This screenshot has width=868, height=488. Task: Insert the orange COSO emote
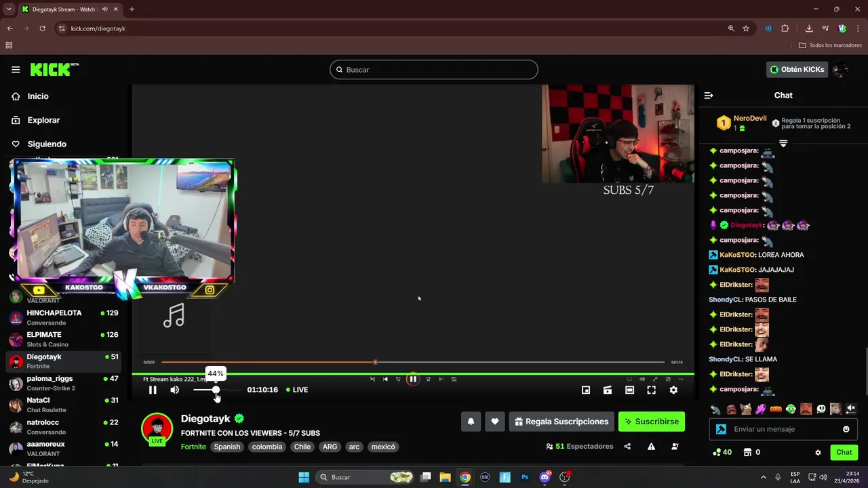click(x=776, y=409)
